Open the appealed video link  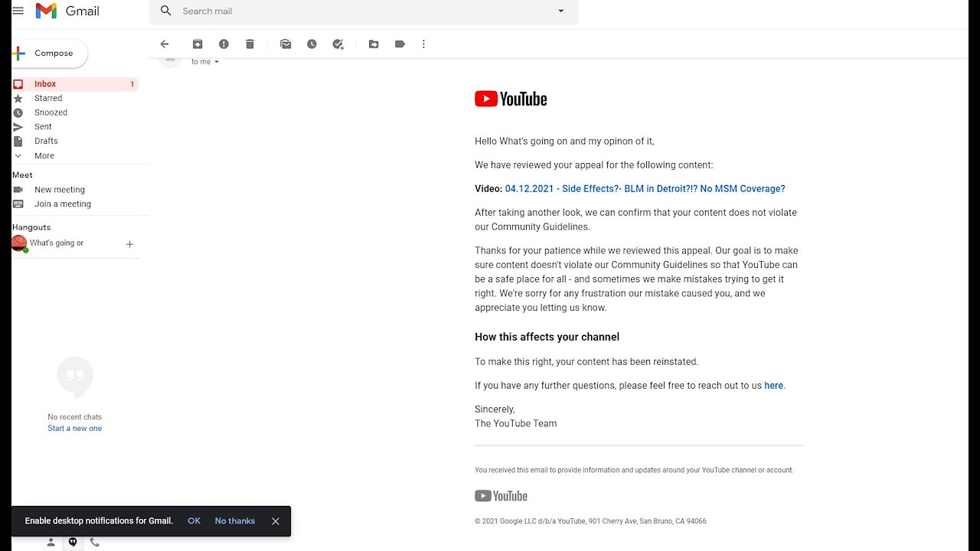[645, 189]
